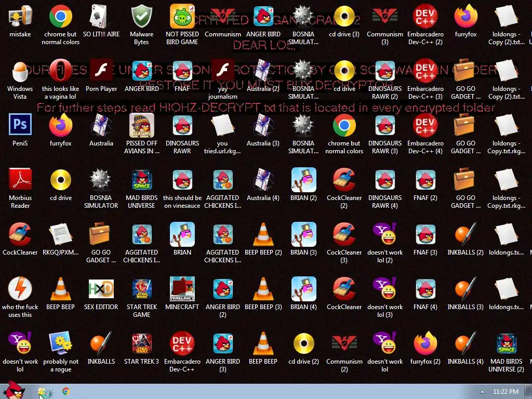532x399 pixels.
Task: Open the Angry Bird Start button
Action: point(14,390)
